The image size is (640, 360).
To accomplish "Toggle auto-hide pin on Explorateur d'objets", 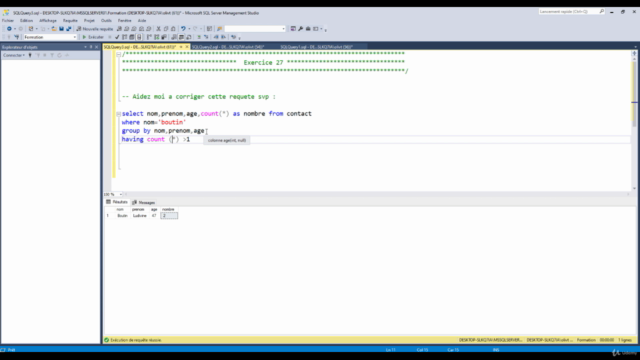I will tap(91, 47).
